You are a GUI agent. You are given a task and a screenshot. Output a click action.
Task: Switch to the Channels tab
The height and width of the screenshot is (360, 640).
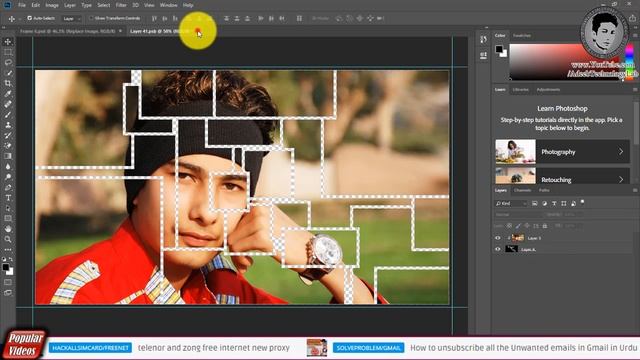coord(522,190)
